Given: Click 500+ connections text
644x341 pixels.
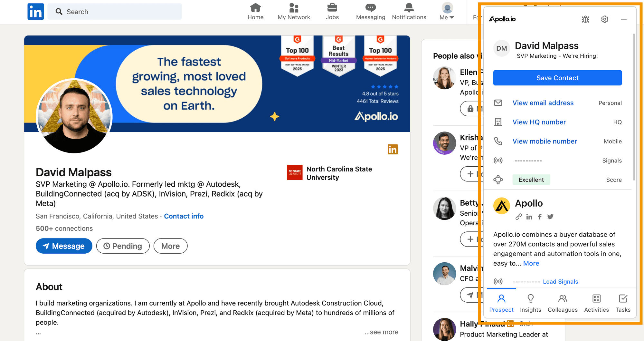Looking at the screenshot, I should tap(64, 229).
